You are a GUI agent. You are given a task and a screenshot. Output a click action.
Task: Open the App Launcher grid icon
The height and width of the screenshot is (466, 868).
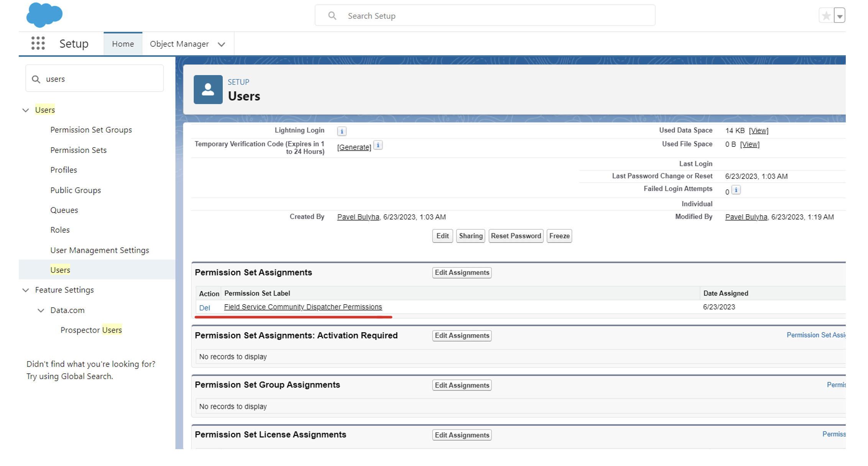pos(38,43)
